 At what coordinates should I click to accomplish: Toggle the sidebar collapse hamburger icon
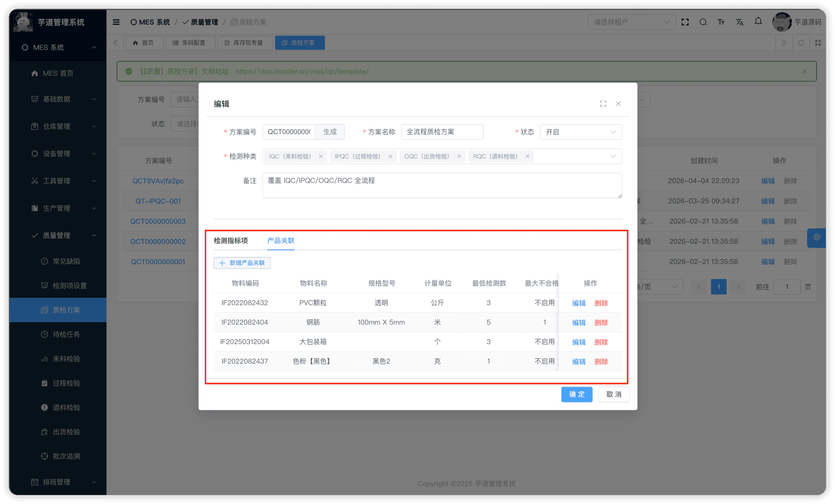click(x=116, y=22)
